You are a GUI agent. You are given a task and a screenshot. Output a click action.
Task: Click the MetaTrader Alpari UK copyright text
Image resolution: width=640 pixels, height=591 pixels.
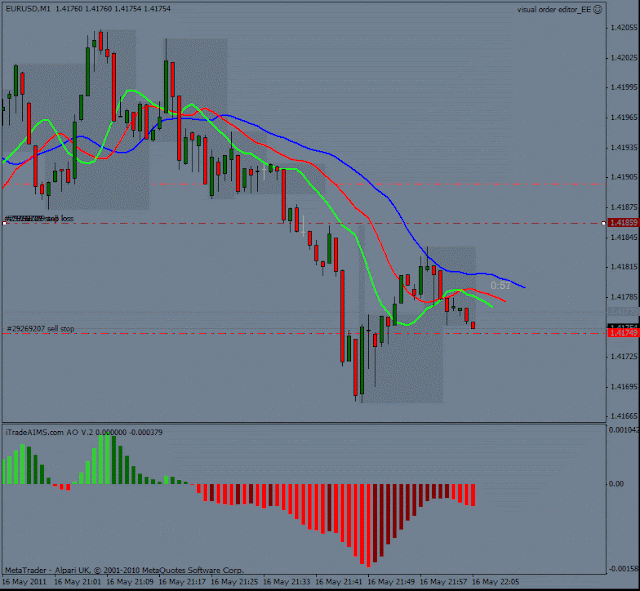[124, 570]
